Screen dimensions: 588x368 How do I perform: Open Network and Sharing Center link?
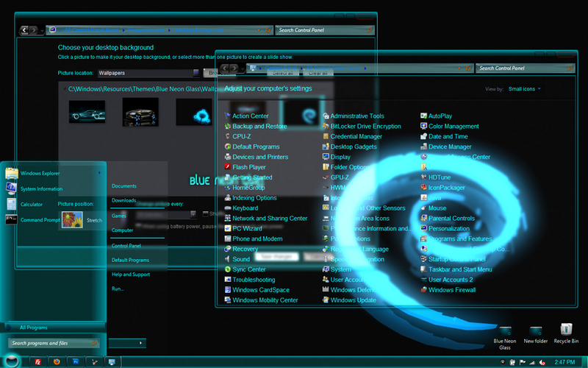(270, 218)
